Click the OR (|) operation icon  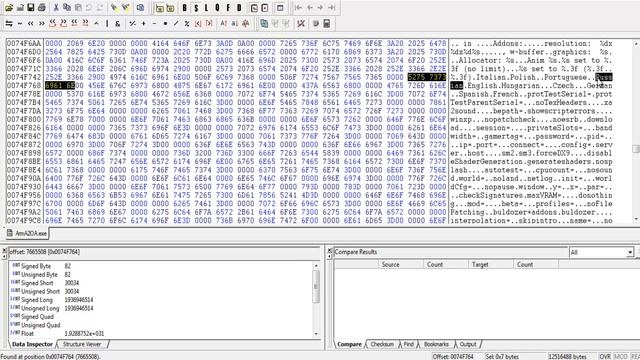point(107,24)
